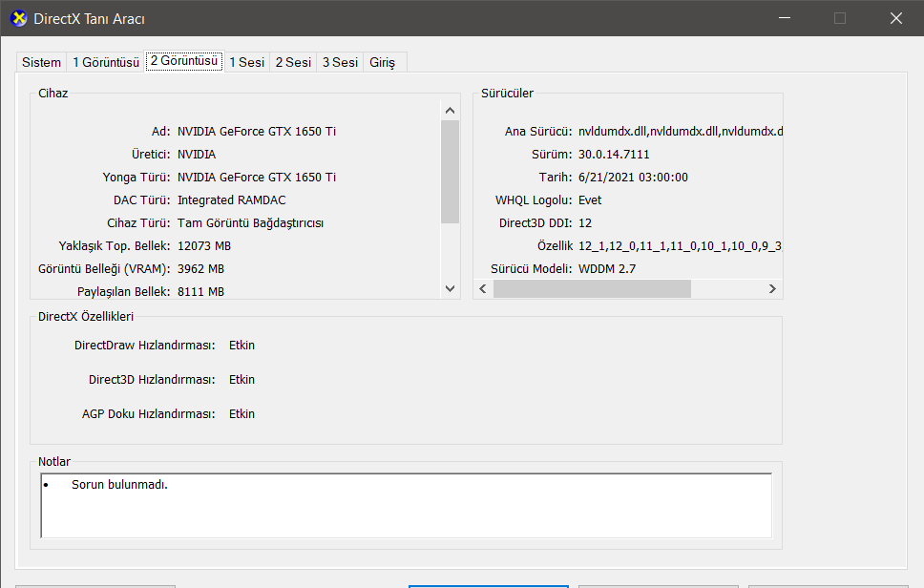Click the shared memory value '8111 MB'

(x=200, y=292)
